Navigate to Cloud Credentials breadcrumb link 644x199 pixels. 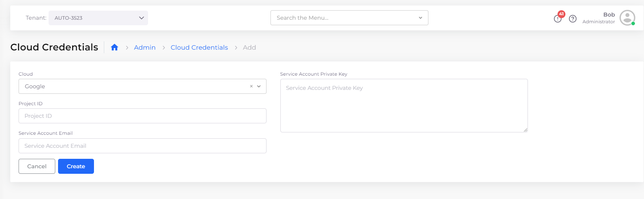(x=199, y=47)
